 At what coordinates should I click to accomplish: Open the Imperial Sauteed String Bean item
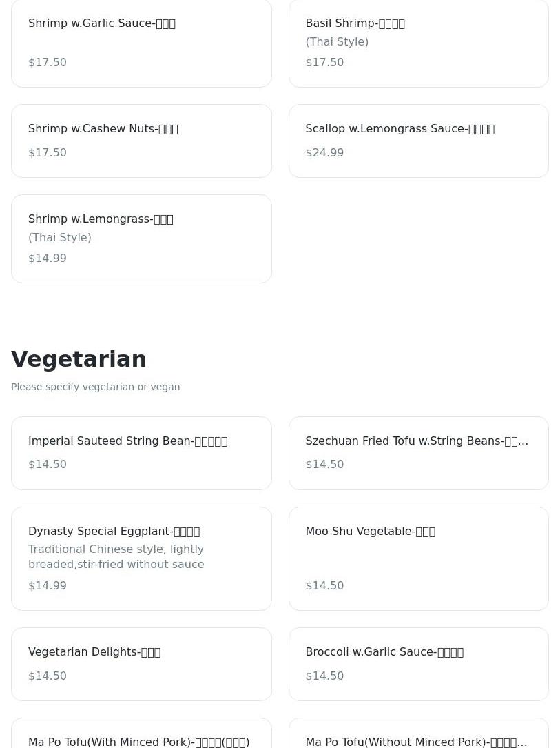(141, 453)
